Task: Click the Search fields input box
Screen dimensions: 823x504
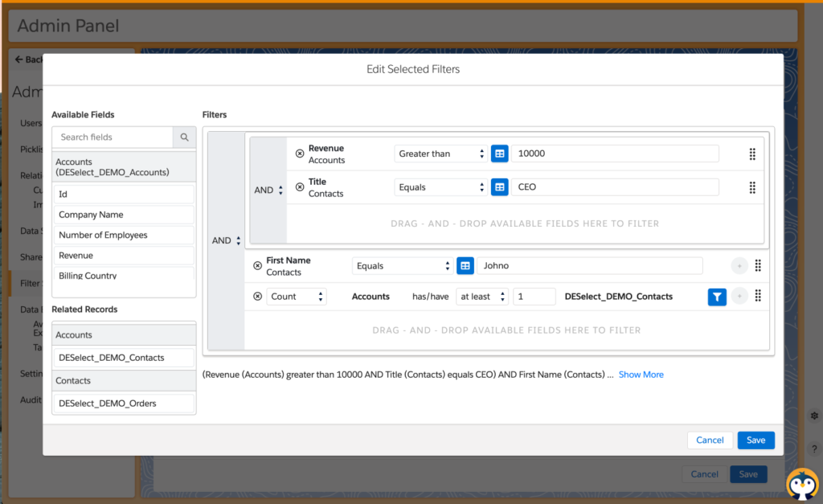Action: click(x=113, y=137)
